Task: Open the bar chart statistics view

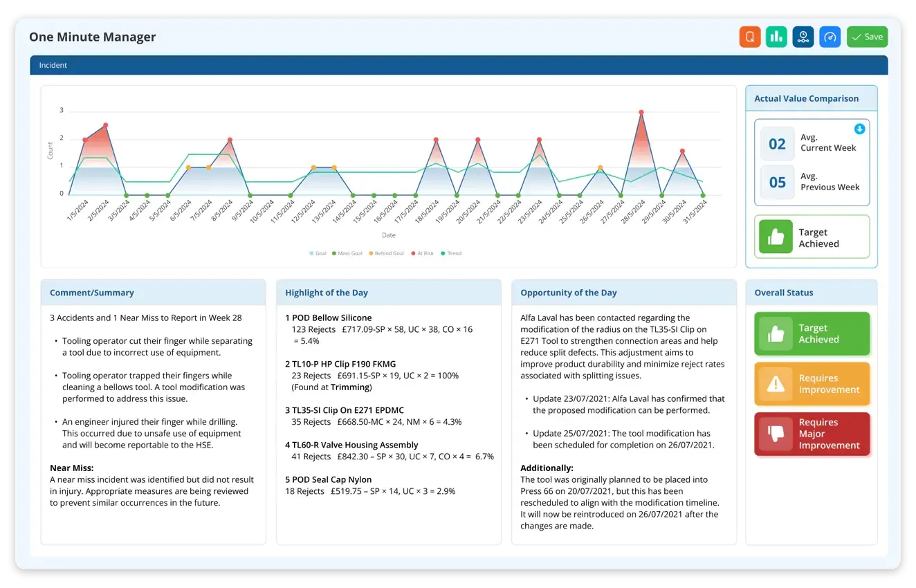Action: [x=776, y=37]
